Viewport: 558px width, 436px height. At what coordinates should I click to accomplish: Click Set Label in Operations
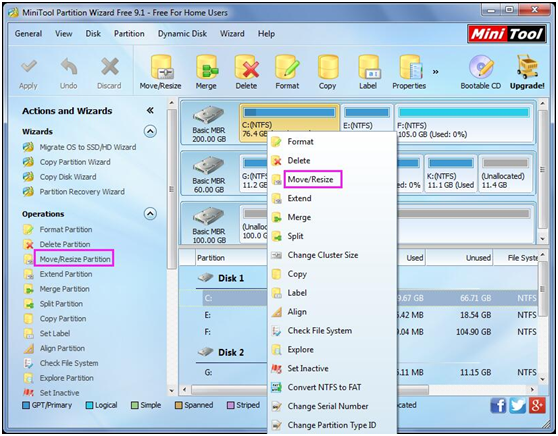click(55, 333)
